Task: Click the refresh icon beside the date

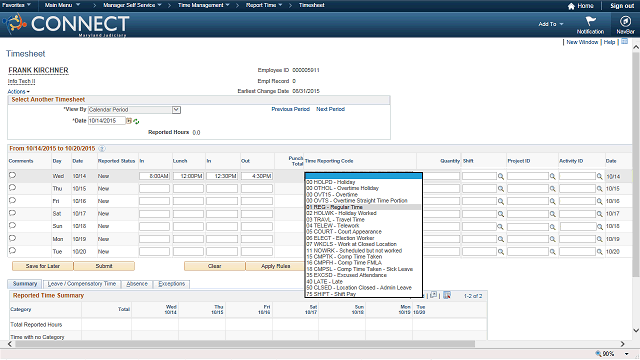Action: (136, 121)
